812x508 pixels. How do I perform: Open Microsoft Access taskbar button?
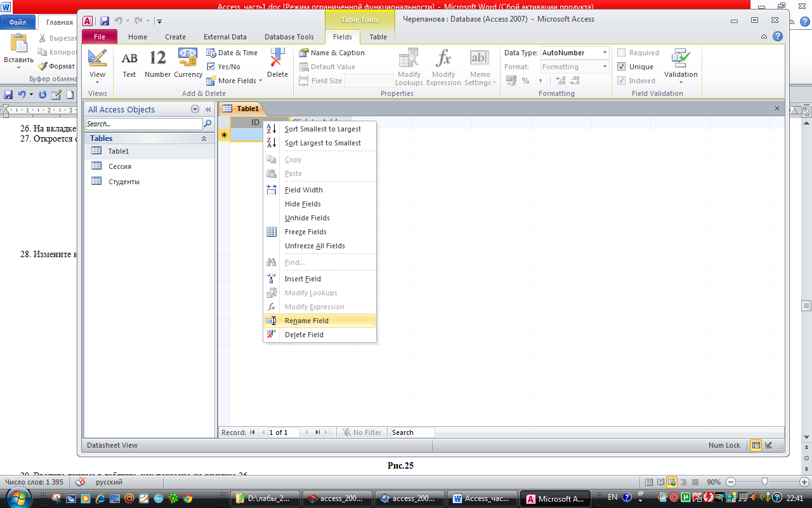pos(555,498)
